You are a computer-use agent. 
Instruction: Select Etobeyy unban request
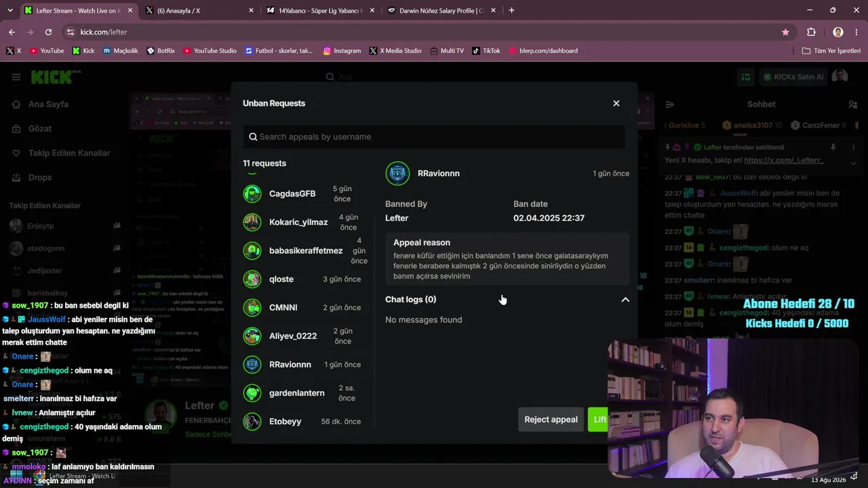click(307, 422)
